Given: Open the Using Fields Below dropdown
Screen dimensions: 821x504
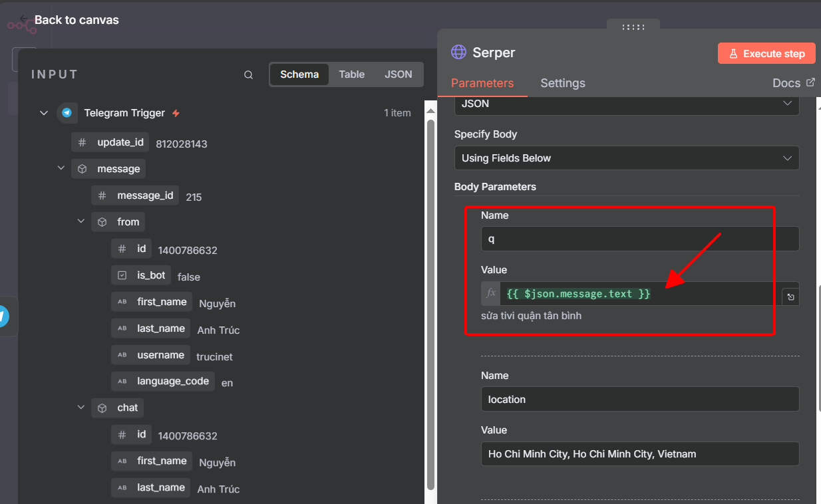Looking at the screenshot, I should [626, 158].
